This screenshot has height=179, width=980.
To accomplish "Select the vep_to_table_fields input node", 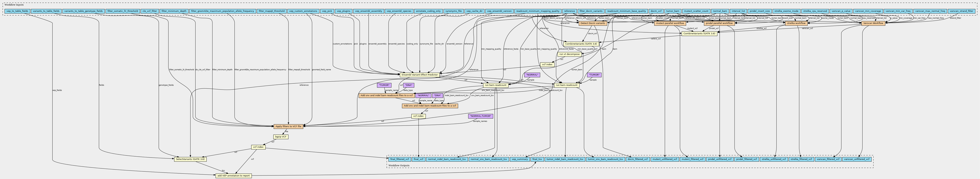I will coord(17,11).
